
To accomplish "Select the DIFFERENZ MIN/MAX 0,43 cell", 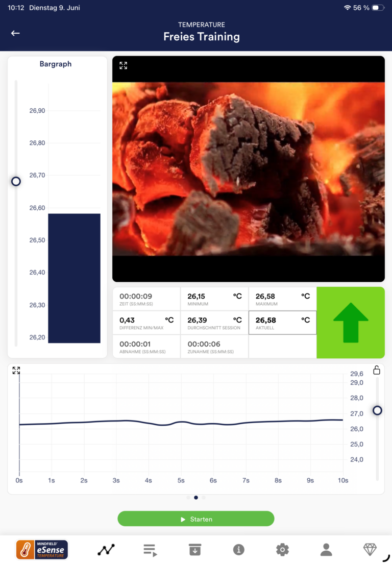I will (146, 323).
